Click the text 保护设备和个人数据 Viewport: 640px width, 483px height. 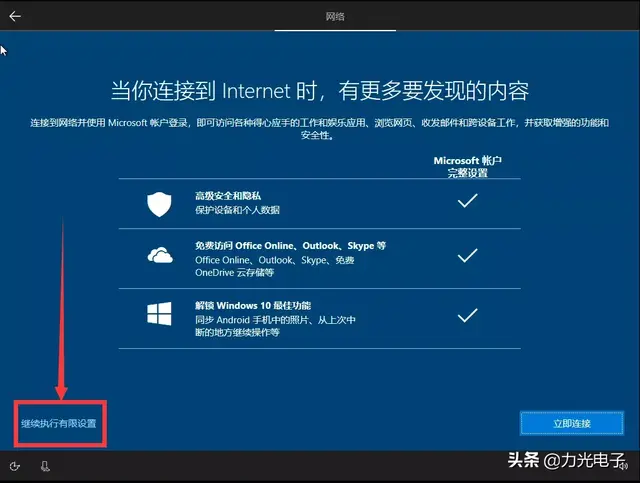click(237, 210)
